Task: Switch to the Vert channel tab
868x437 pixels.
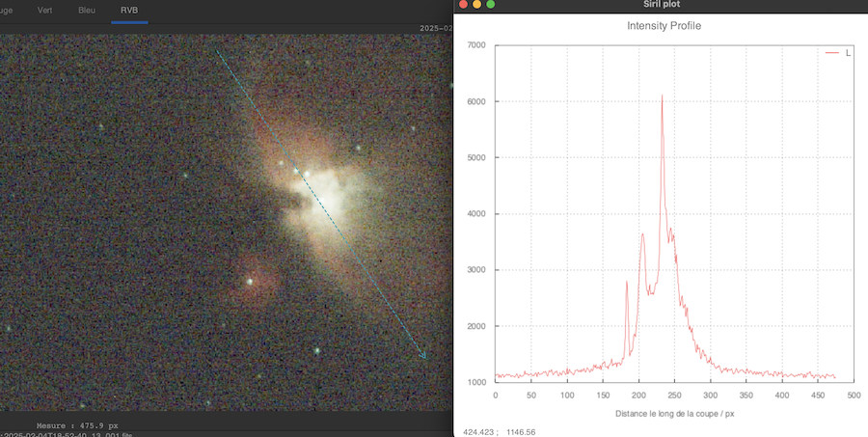Action: coord(44,11)
